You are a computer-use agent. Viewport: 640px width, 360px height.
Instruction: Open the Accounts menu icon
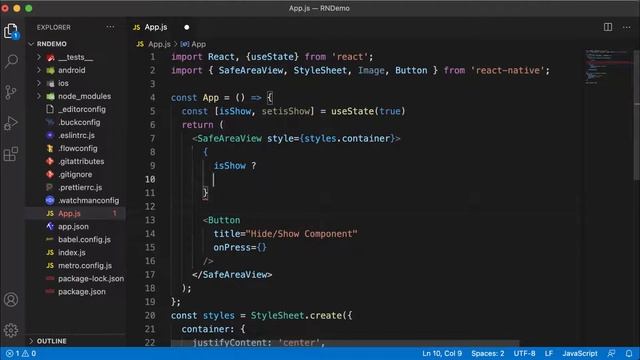11,300
